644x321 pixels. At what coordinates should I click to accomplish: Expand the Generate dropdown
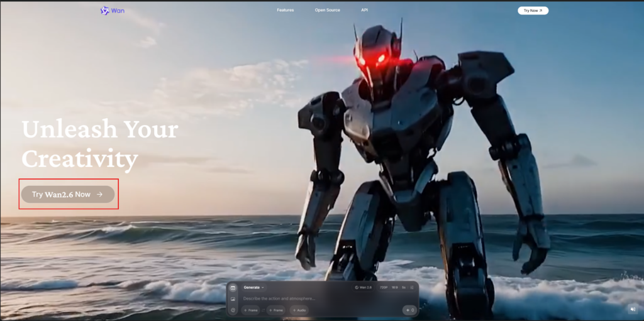(254, 288)
